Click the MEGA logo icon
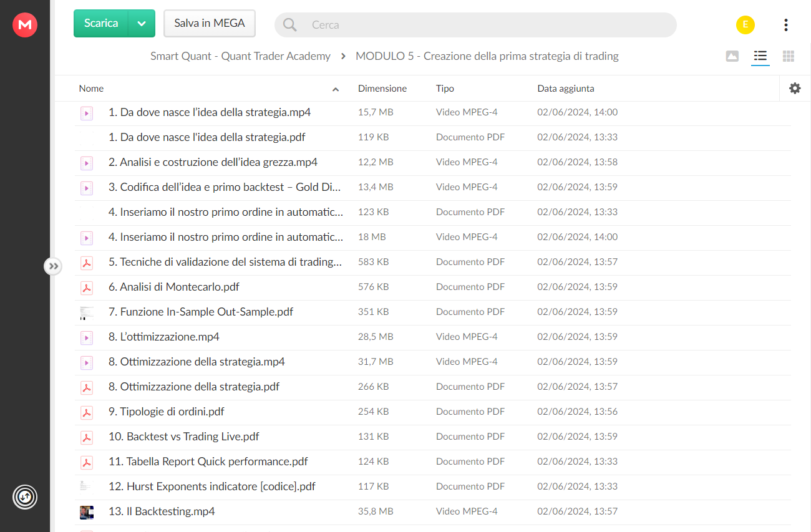 tap(25, 25)
